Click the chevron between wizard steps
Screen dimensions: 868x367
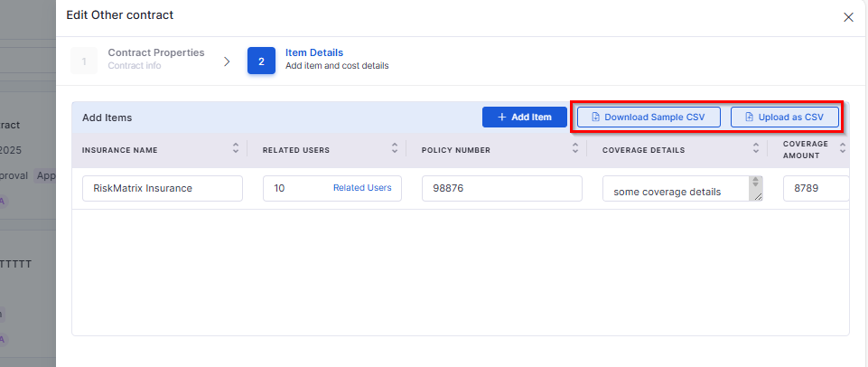(x=227, y=61)
